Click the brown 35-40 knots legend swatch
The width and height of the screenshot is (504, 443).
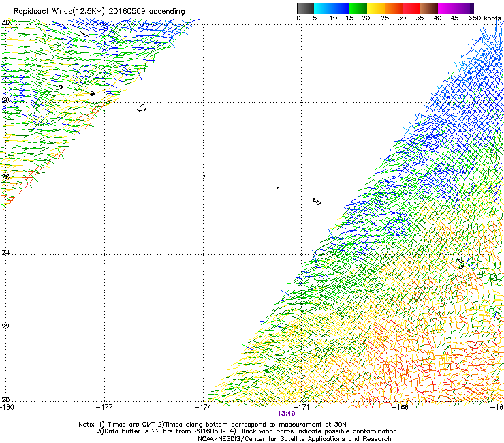click(x=429, y=8)
